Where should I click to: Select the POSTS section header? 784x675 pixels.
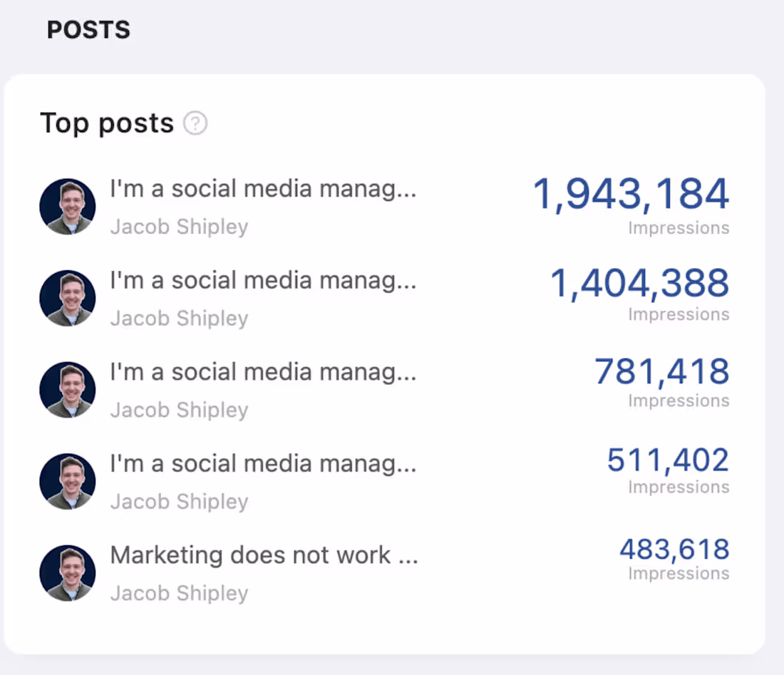point(88,30)
